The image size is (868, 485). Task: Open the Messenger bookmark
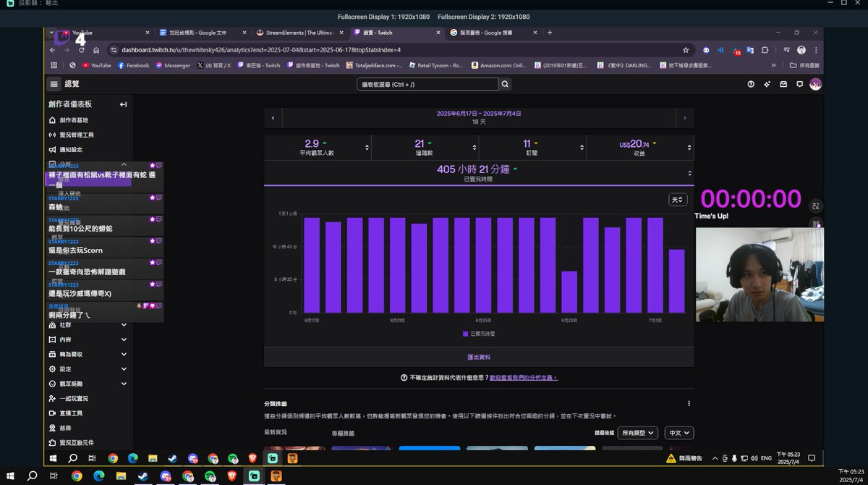(x=173, y=65)
